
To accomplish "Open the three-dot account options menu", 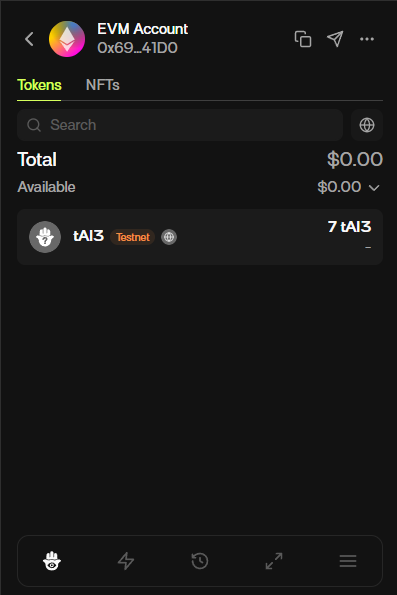I will click(367, 39).
